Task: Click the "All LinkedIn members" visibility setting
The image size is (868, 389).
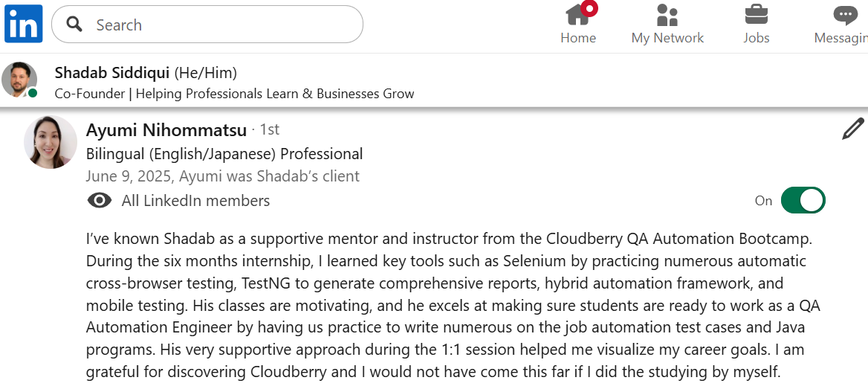Action: 195,201
